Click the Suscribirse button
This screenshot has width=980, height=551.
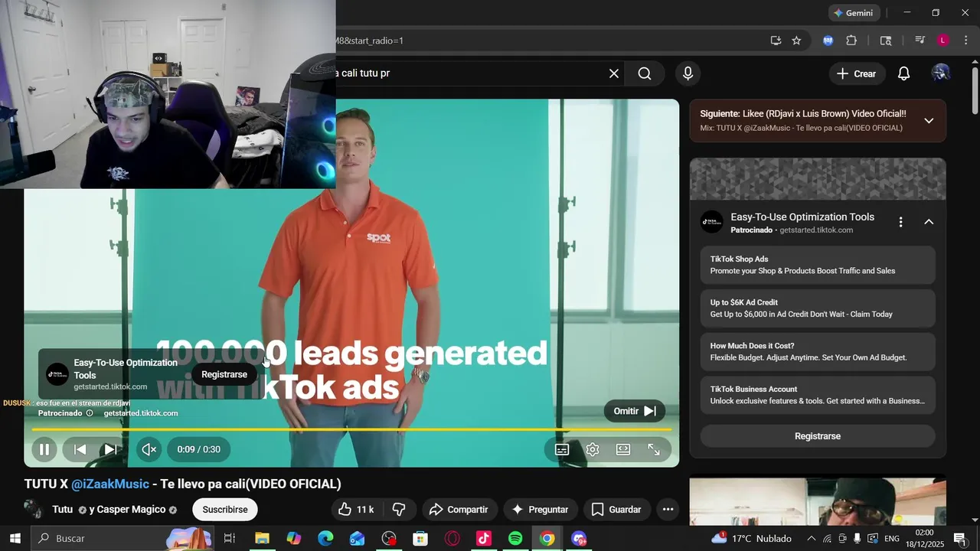coord(225,510)
